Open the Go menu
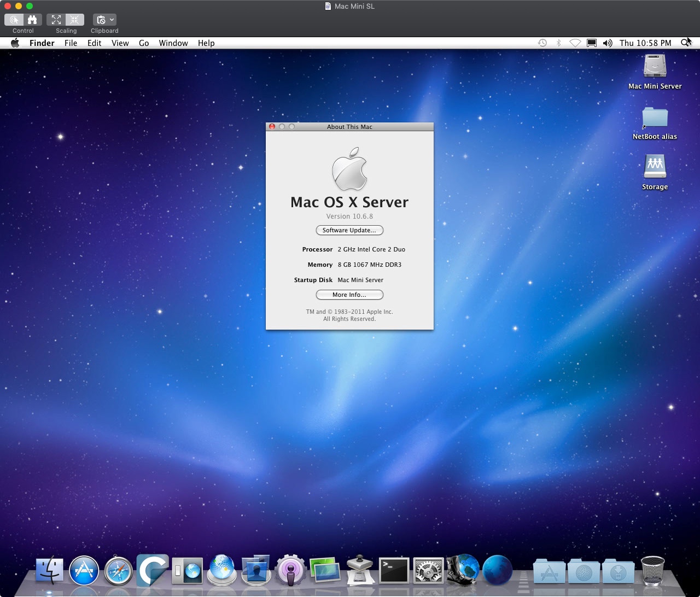Viewport: 700px width, 597px height. point(144,43)
